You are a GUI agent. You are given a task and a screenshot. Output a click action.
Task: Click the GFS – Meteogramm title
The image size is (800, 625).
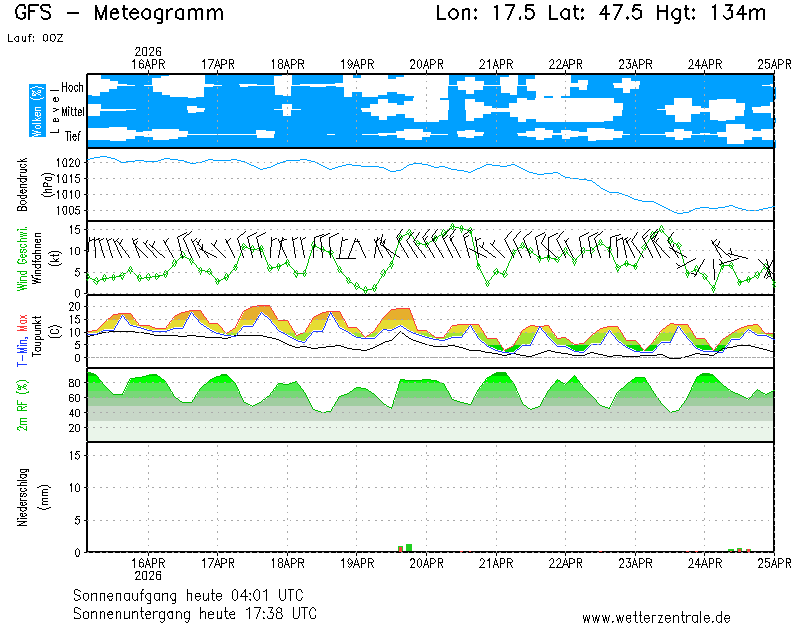120,13
